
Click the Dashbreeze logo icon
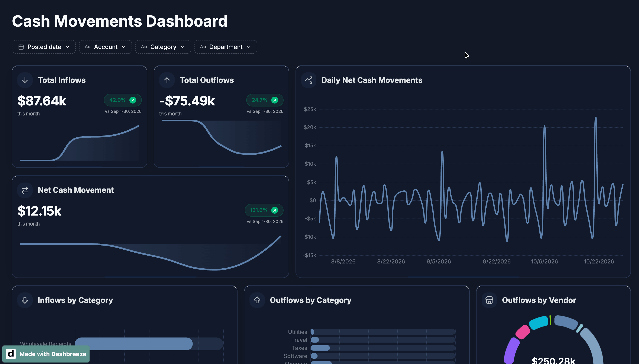(x=11, y=354)
